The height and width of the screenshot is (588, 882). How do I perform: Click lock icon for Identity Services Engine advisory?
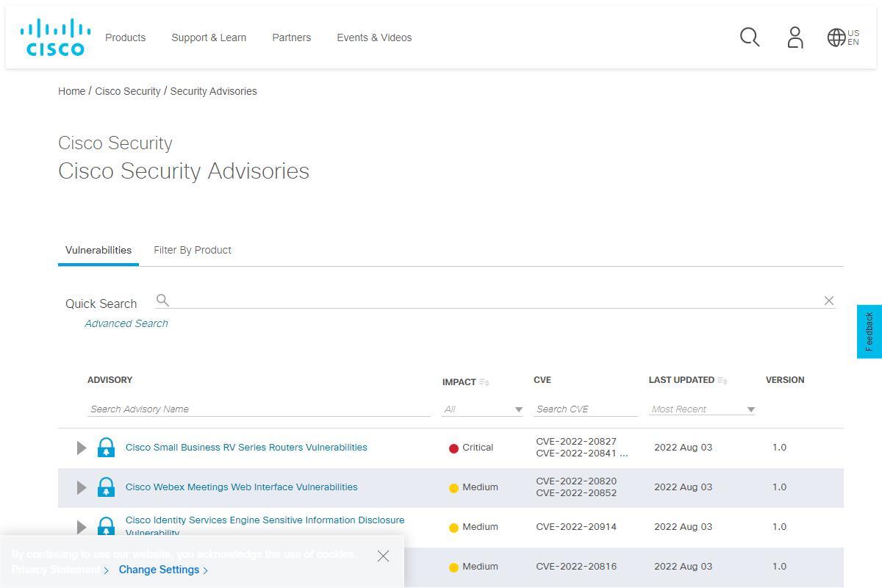[106, 526]
